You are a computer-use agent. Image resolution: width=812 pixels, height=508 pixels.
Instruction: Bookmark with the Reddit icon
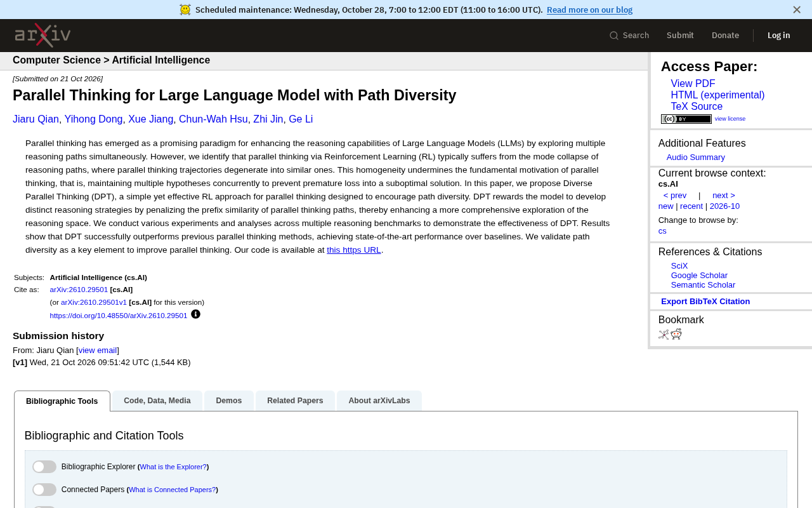pyautogui.click(x=676, y=335)
